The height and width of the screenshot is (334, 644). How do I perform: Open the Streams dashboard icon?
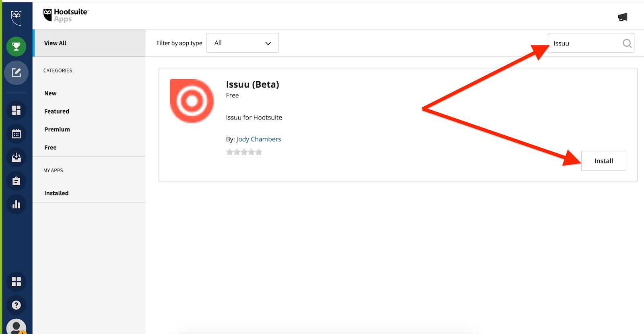click(16, 110)
